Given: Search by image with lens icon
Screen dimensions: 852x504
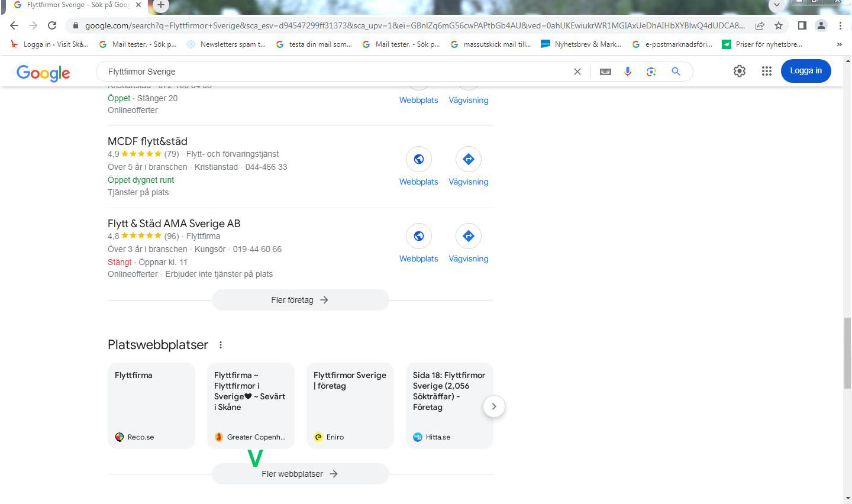Looking at the screenshot, I should (651, 72).
